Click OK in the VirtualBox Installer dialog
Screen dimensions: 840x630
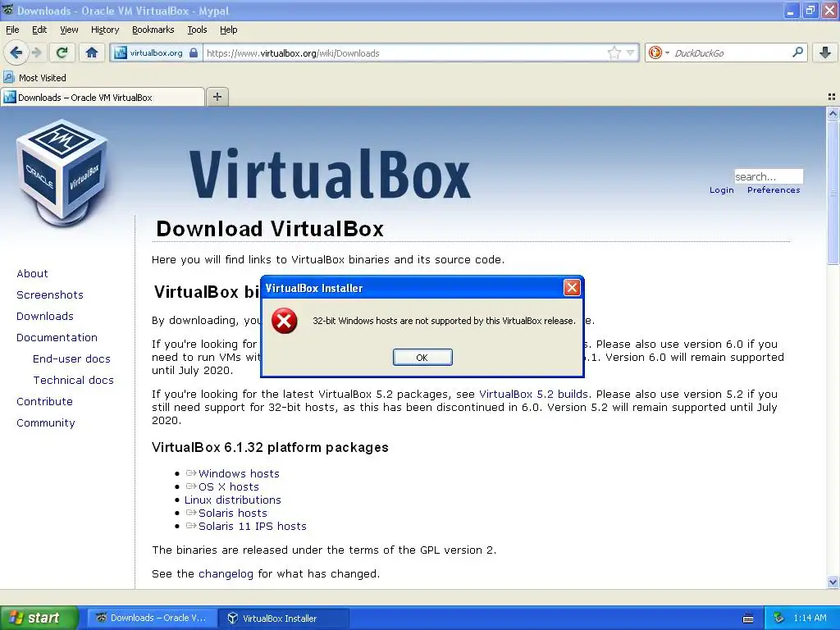[422, 358]
